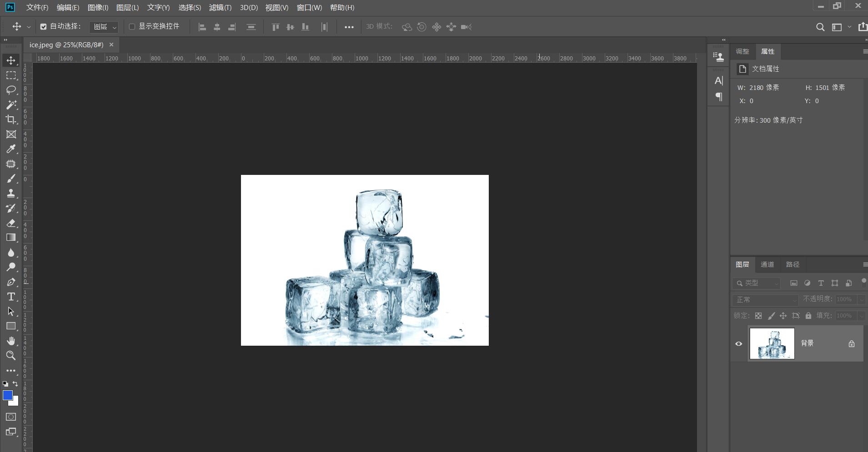Screen dimensions: 868x452
Task: Open the layer blend mode 正常 dropdown
Action: 765,300
